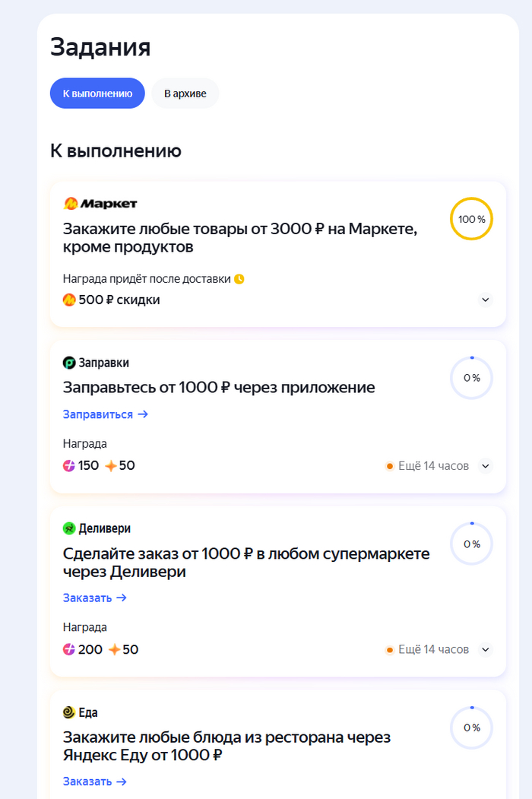Viewport: 532px width, 799px height.
Task: Click the green Деливери service icon
Action: click(x=69, y=528)
